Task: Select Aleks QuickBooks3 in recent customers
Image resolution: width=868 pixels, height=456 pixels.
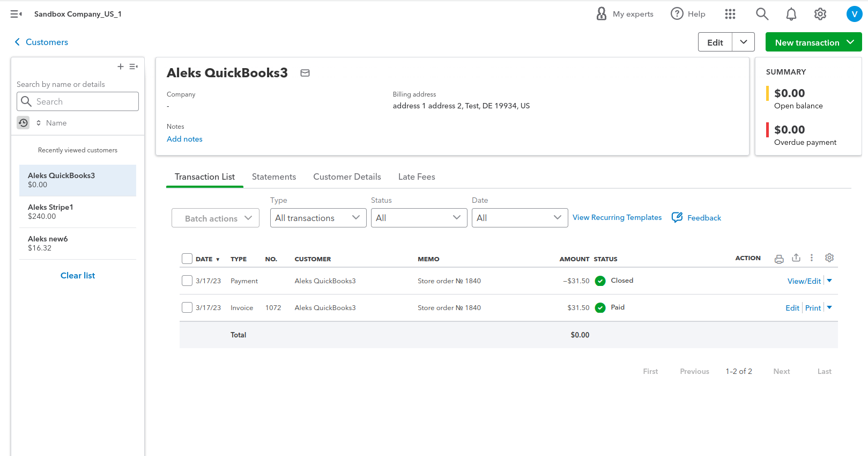Action: [78, 180]
